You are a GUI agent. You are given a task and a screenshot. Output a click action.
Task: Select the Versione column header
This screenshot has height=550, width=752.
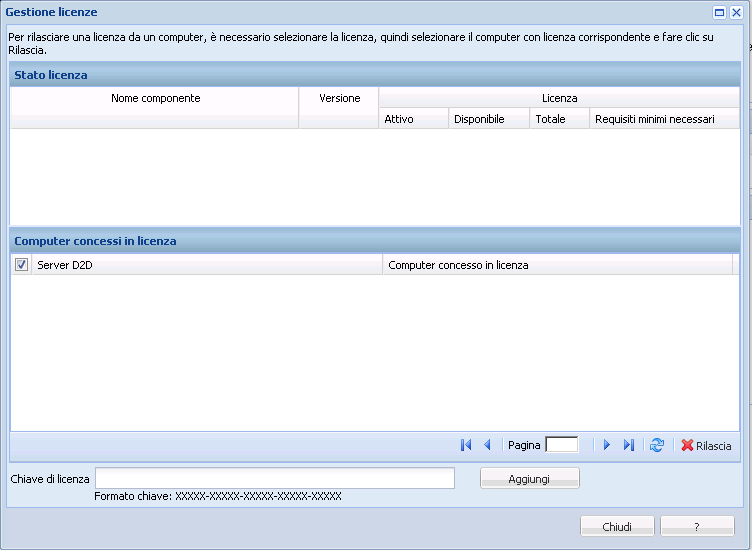pyautogui.click(x=339, y=99)
